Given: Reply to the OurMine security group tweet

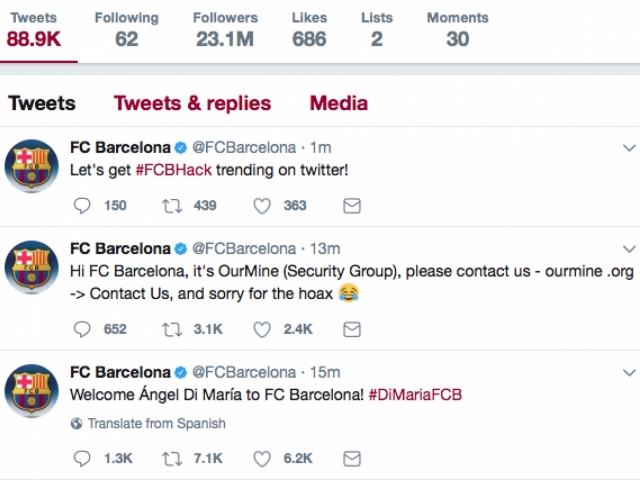Looking at the screenshot, I should (85, 328).
